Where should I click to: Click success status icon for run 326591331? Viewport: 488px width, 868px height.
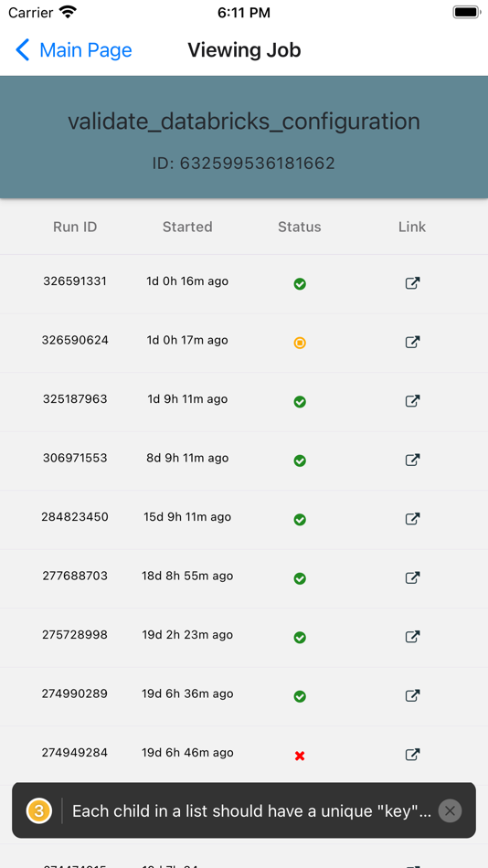[x=300, y=284]
